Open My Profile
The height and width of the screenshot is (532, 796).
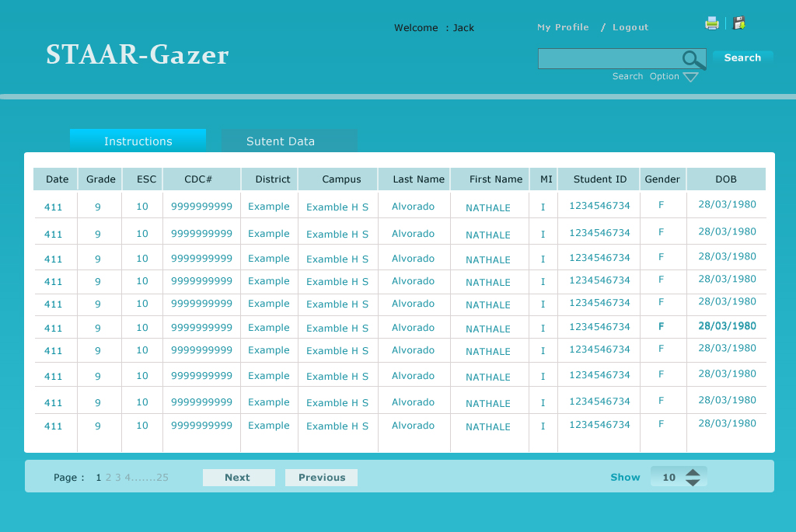point(563,27)
